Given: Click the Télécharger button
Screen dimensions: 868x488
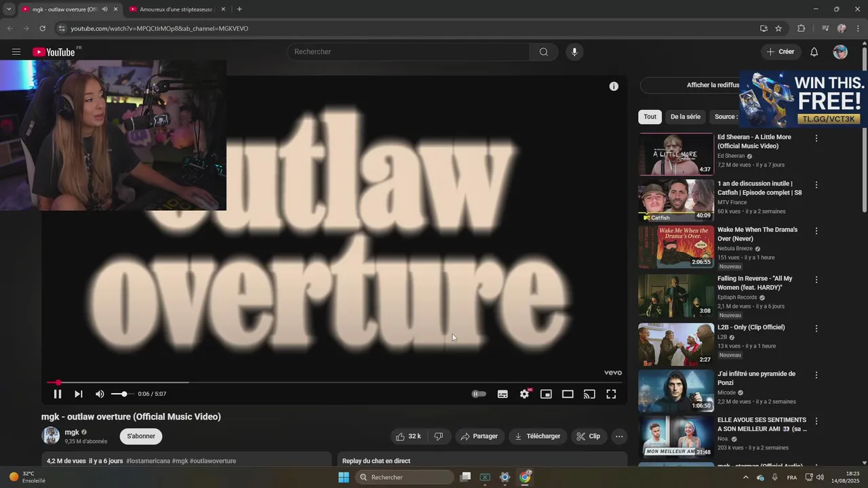Looking at the screenshot, I should coord(538,436).
